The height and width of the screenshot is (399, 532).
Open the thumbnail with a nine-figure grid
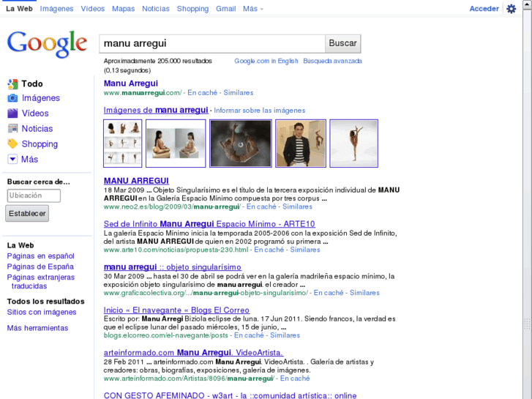[122, 143]
